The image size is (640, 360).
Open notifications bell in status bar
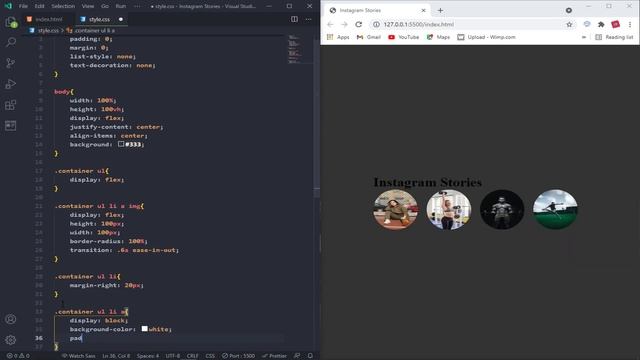tap(310, 356)
